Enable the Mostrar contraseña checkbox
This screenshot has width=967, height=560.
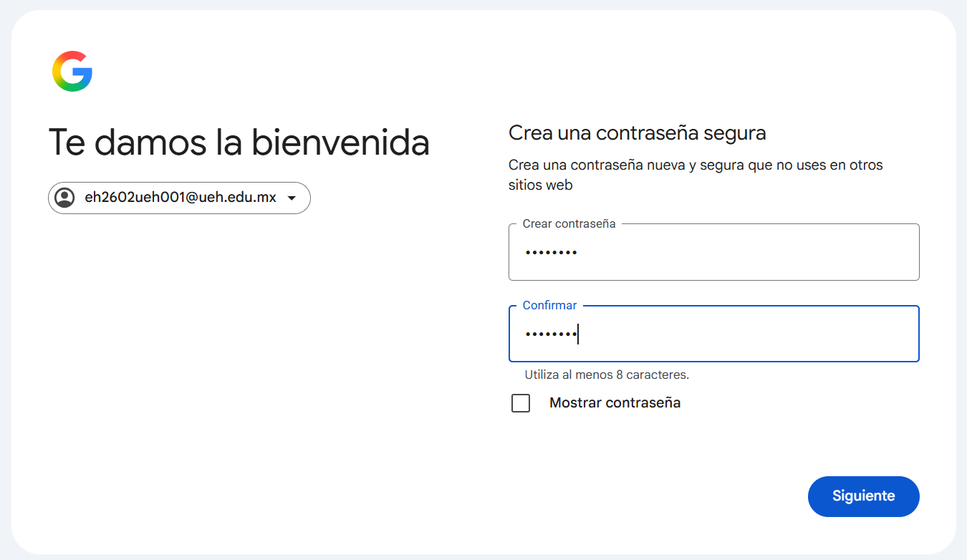pos(521,403)
